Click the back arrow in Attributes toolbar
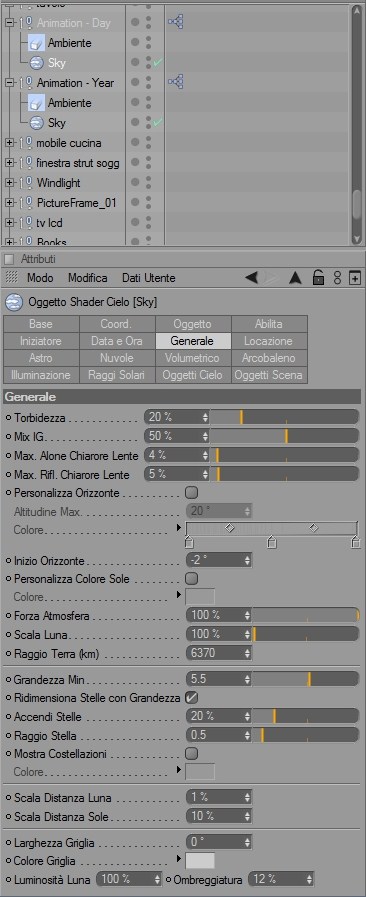 point(251,278)
